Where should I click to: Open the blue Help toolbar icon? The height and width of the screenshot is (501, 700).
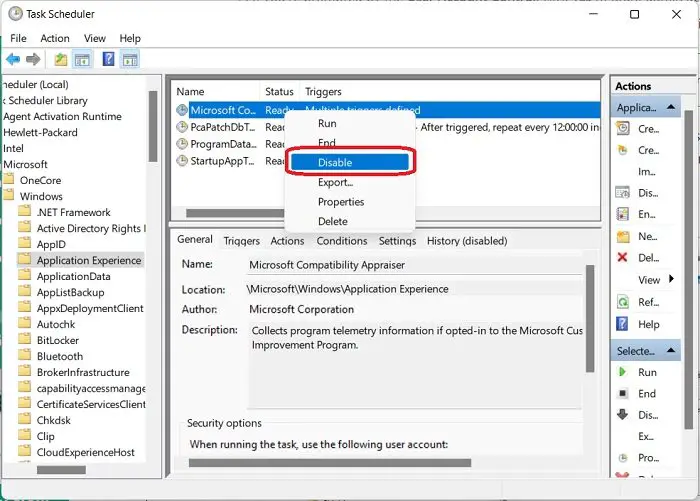[108, 59]
